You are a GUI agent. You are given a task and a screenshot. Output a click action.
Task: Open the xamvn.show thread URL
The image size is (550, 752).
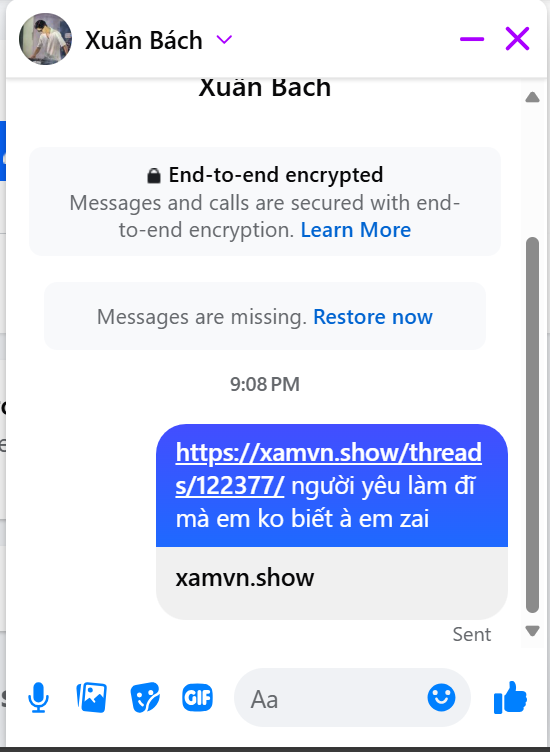click(328, 469)
